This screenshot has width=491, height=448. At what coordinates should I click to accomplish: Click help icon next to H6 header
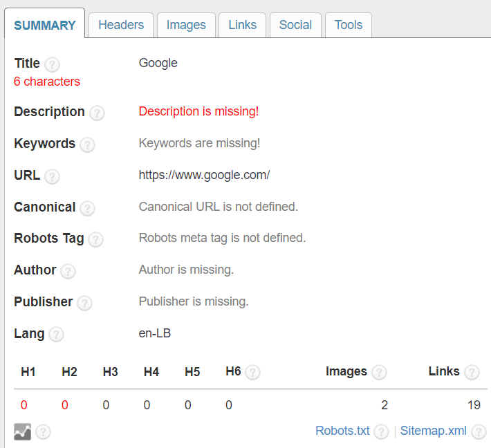(252, 372)
